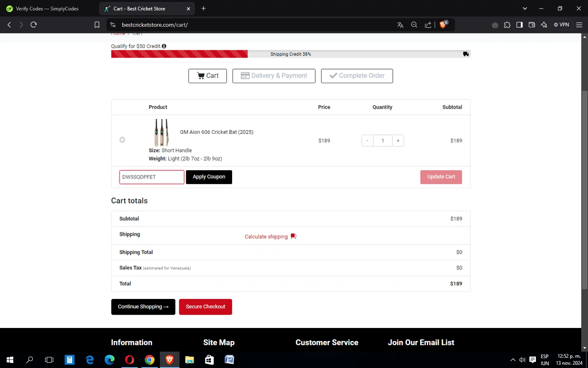Expand the tab search dropdown
This screenshot has height=368, width=588.
pos(525,9)
